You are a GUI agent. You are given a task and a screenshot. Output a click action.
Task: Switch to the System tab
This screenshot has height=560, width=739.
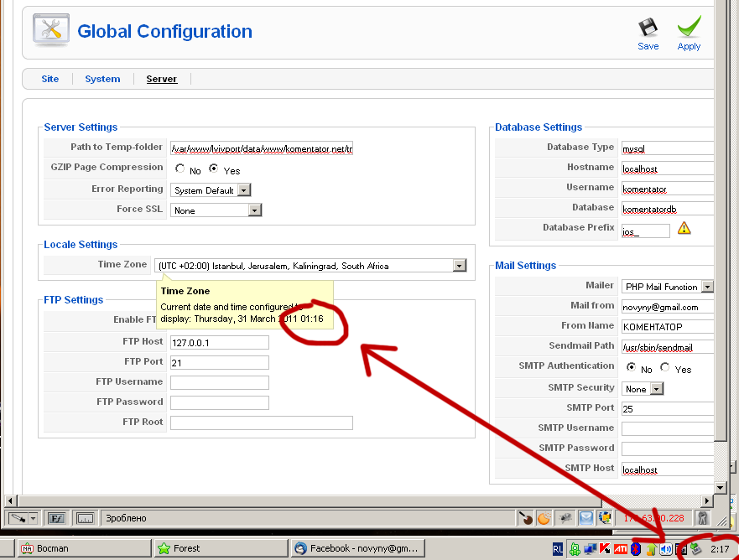coord(102,79)
